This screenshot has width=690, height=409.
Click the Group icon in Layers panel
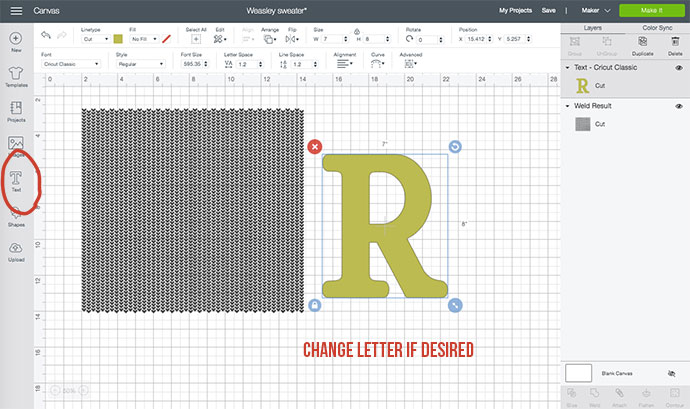[575, 41]
